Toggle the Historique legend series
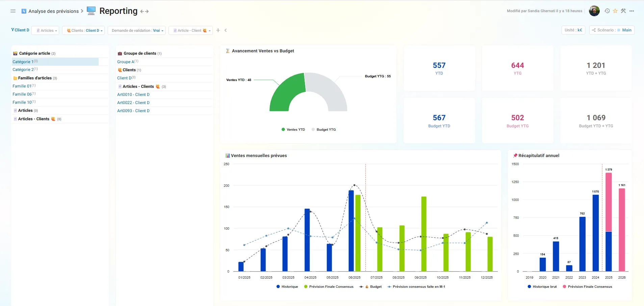The width and height of the screenshot is (644, 306). (x=287, y=287)
